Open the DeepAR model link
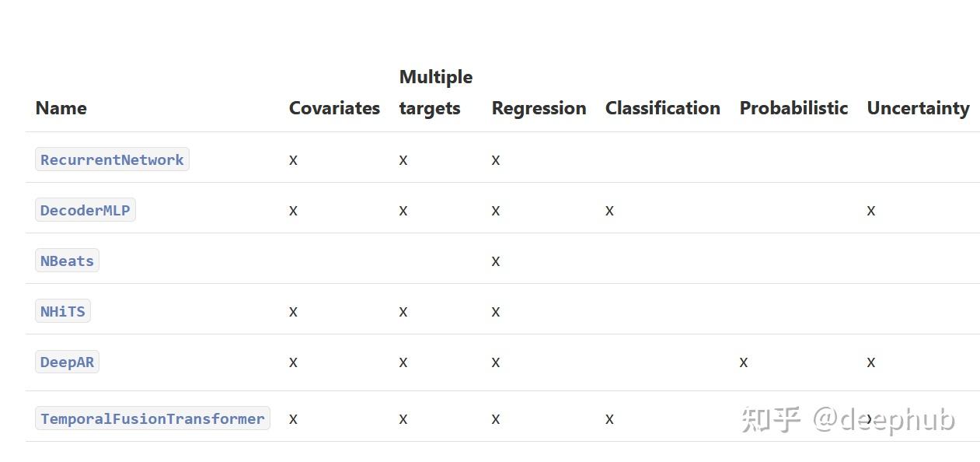Image resolution: width=980 pixels, height=462 pixels. coord(67,362)
